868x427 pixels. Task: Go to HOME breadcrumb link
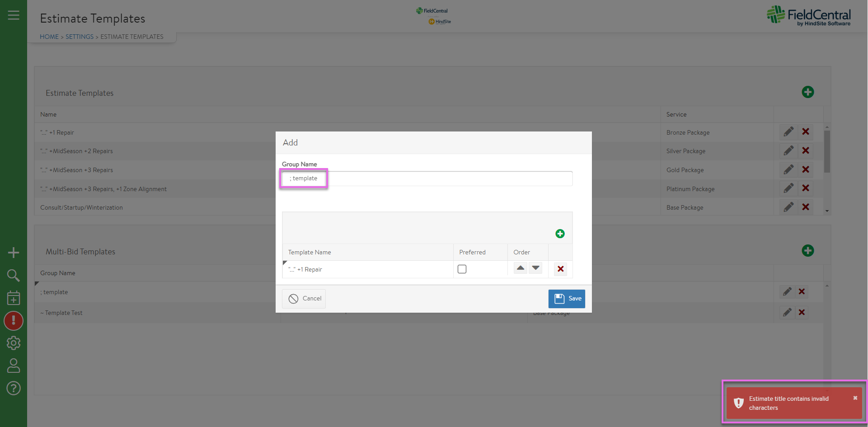tap(49, 37)
